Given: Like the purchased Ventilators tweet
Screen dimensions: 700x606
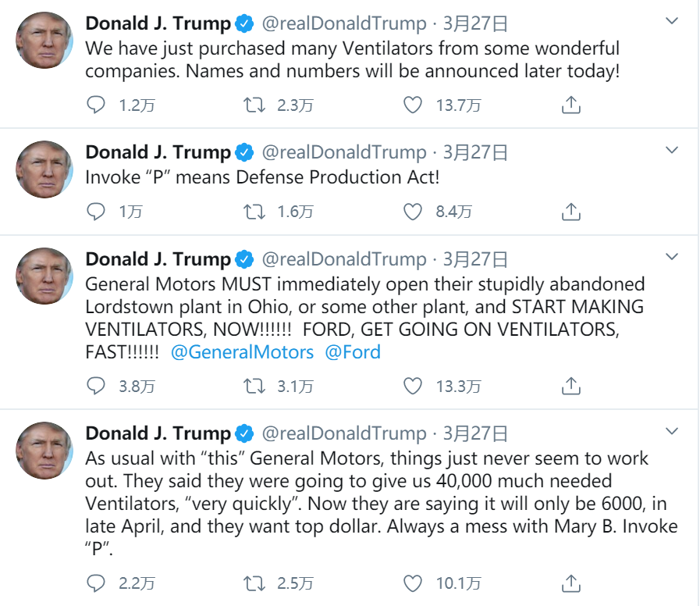Looking at the screenshot, I should 413,105.
